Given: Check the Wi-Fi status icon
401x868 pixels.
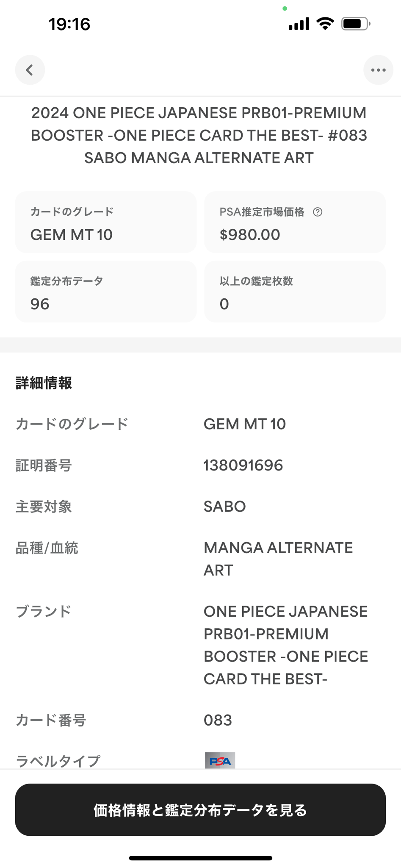Looking at the screenshot, I should pos(325,24).
